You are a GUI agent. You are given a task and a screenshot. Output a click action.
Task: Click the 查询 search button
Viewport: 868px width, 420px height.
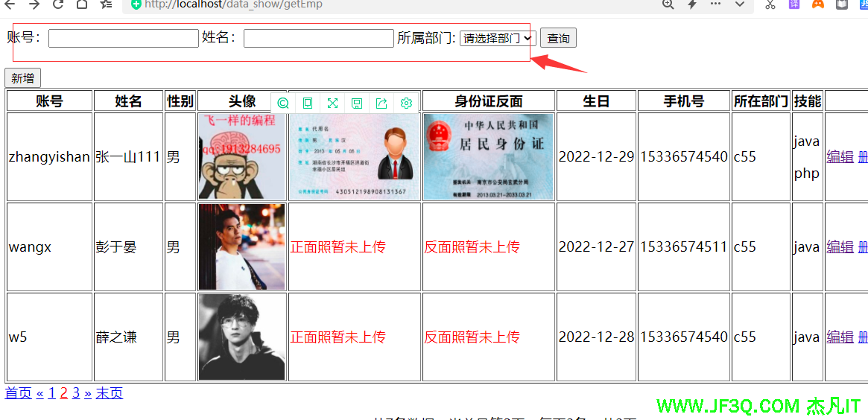(x=558, y=38)
